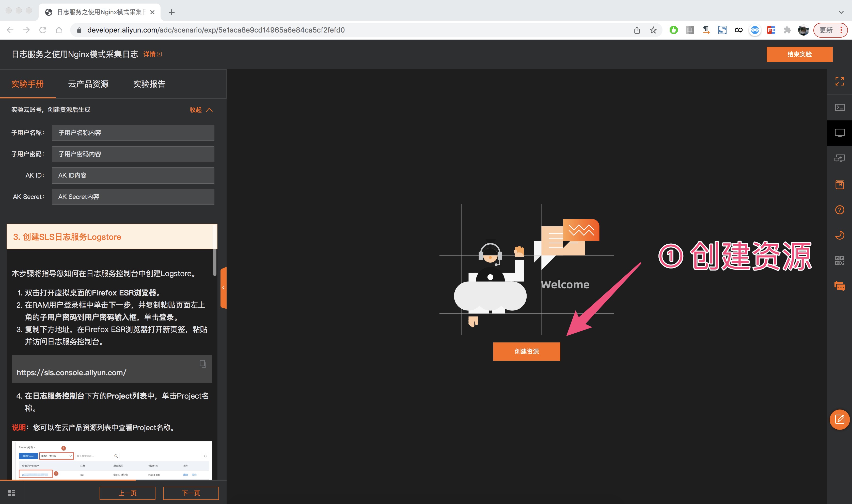The width and height of the screenshot is (852, 504).
Task: Open the QR code icon
Action: tap(840, 260)
